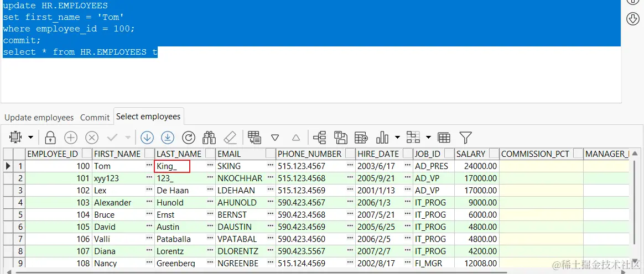
Task: Open the ellipsis editor for xyy123 cell
Action: pyautogui.click(x=149, y=178)
